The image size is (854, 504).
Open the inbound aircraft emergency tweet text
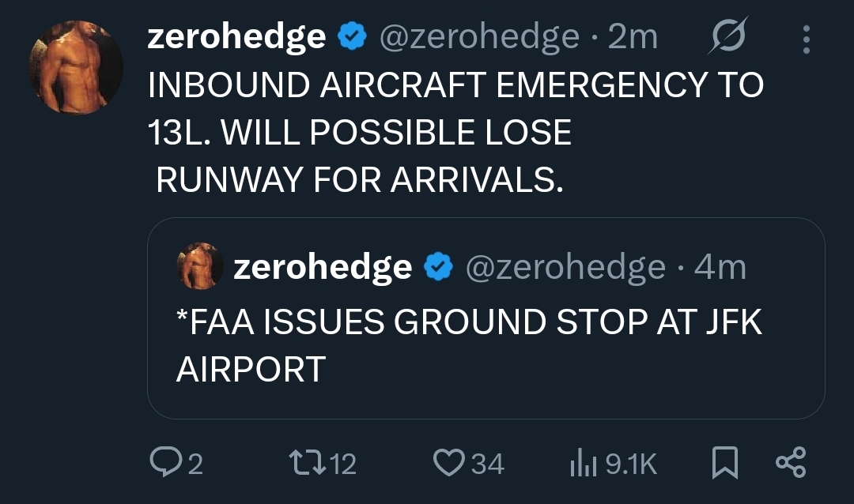tap(455, 133)
